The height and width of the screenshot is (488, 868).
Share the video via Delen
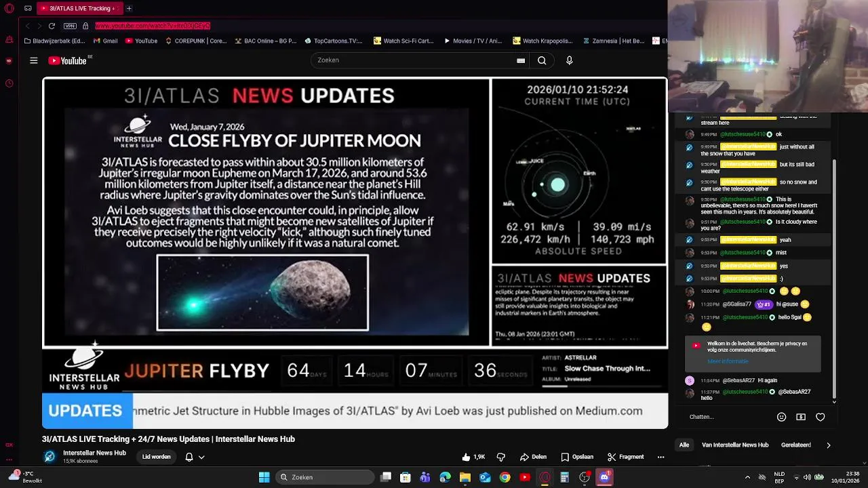tap(533, 457)
